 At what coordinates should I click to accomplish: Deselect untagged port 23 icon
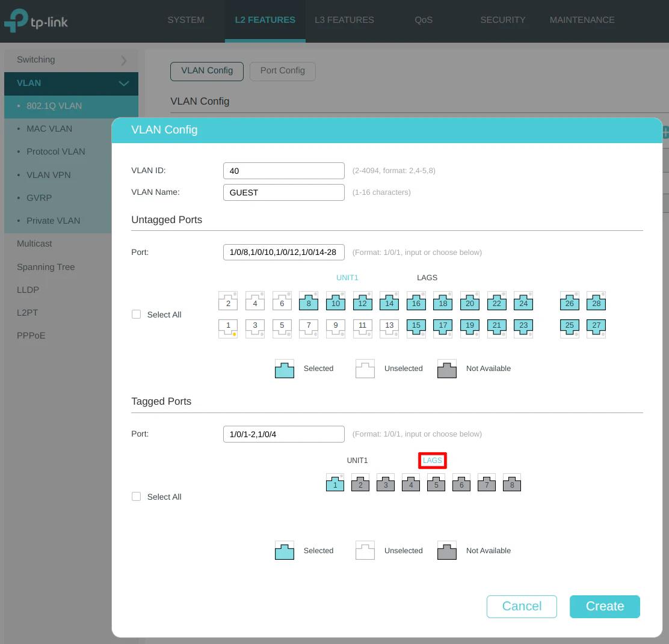523,328
